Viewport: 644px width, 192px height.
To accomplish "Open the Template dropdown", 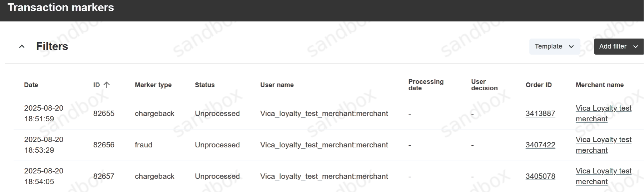I will pyautogui.click(x=554, y=46).
